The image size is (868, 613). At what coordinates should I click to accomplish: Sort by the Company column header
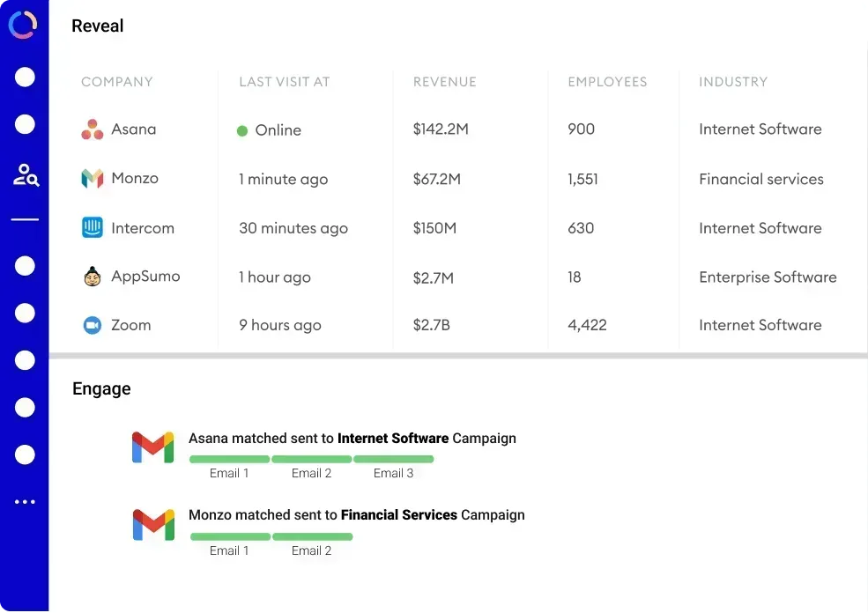(117, 82)
